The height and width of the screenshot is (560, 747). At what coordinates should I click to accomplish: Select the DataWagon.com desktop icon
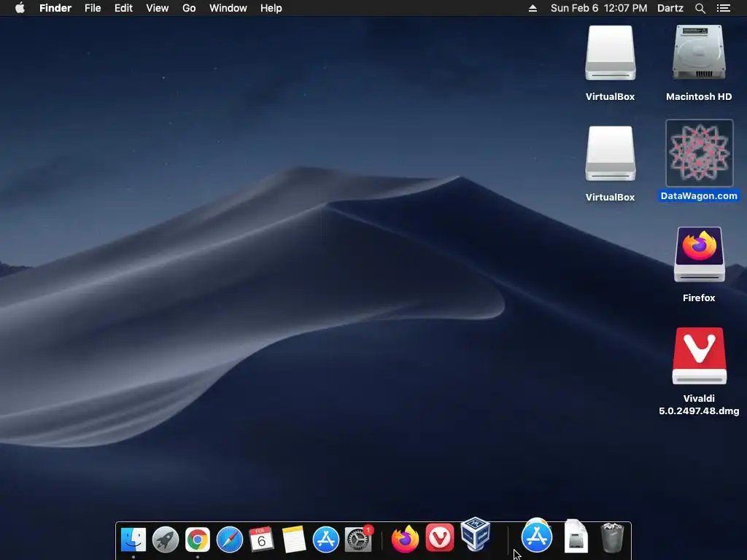pos(700,153)
